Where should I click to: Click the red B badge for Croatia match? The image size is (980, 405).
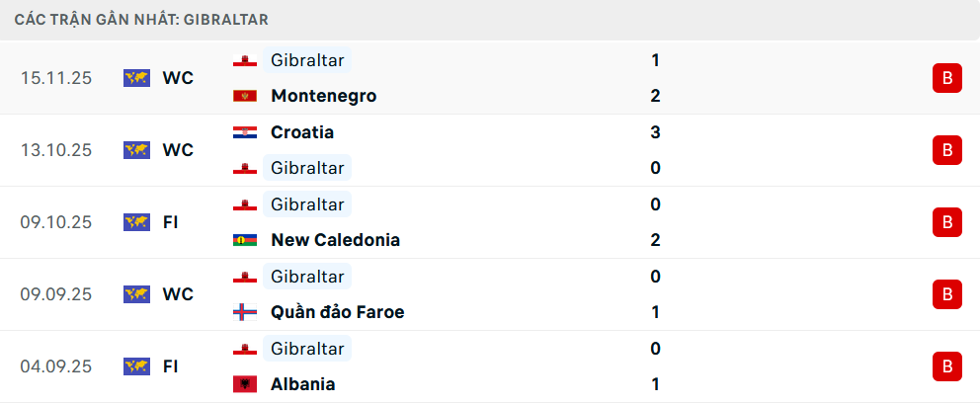pyautogui.click(x=946, y=150)
